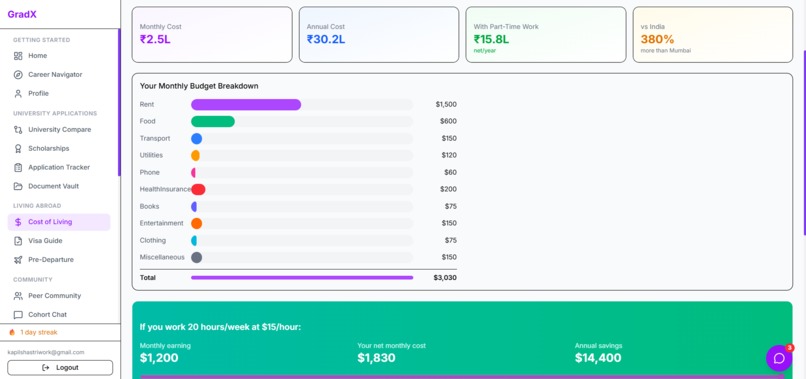The height and width of the screenshot is (379, 806).
Task: Open Scholarships section
Action: click(59, 149)
